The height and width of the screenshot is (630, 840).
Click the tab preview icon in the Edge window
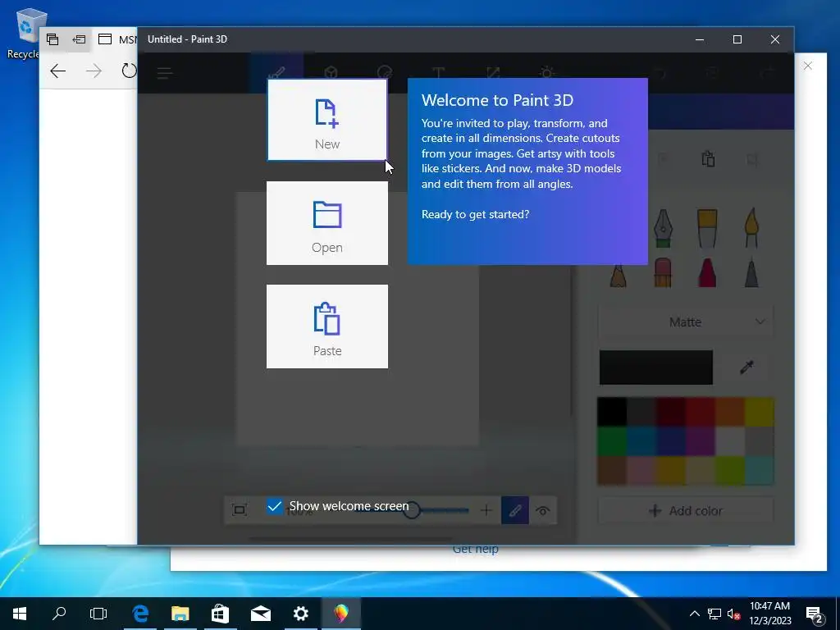pos(52,39)
